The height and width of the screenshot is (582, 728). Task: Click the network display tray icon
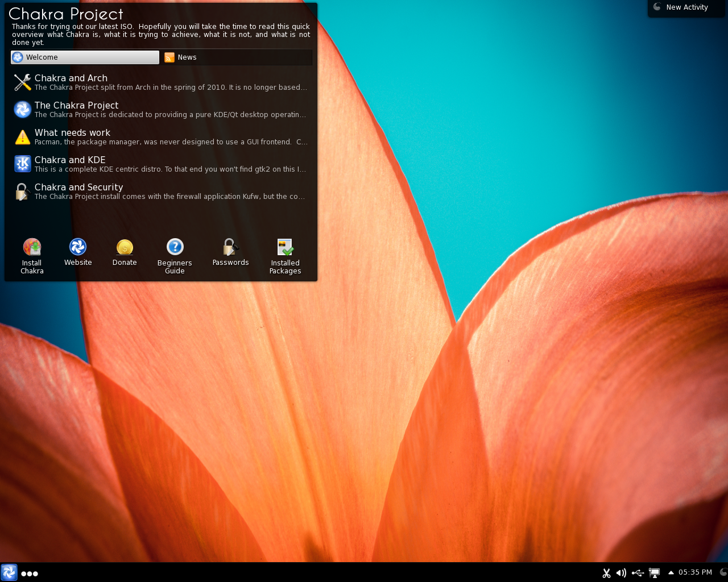[654, 573]
